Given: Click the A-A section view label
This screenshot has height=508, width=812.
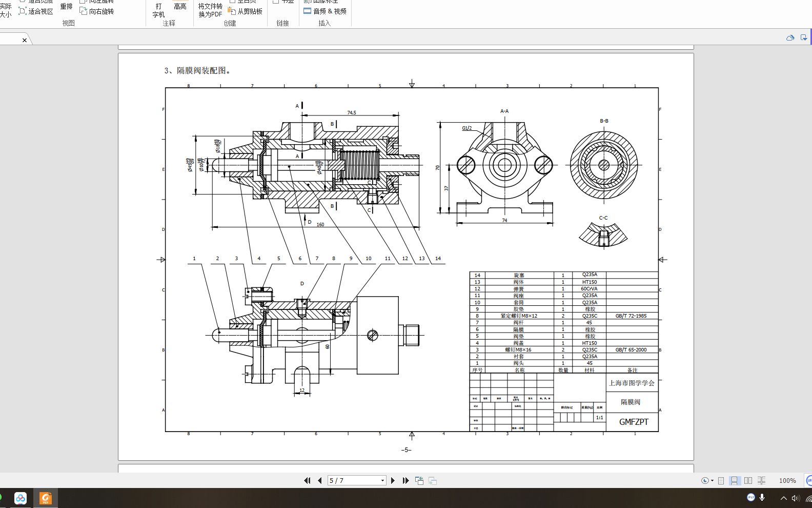Looking at the screenshot, I should click(x=504, y=111).
